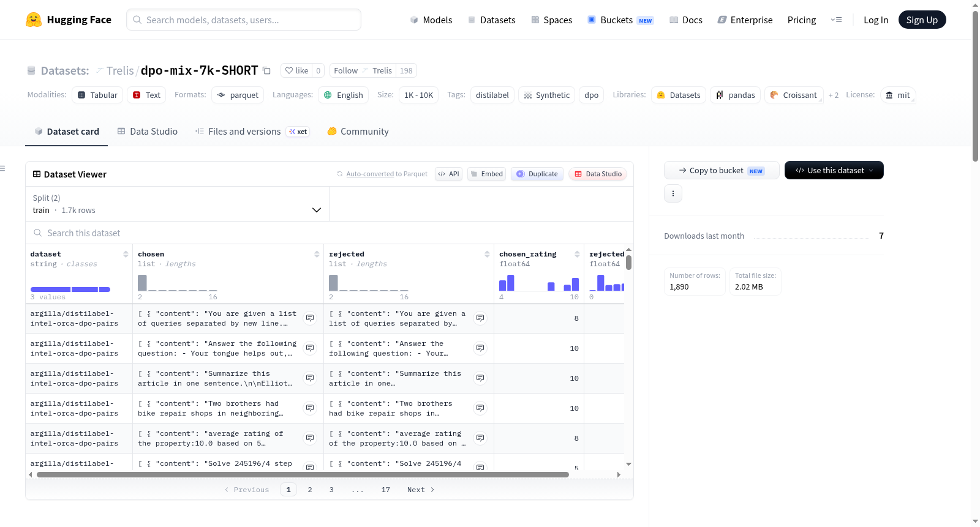Copy dataset name with the copy icon
This screenshot has height=527, width=980.
coord(266,70)
